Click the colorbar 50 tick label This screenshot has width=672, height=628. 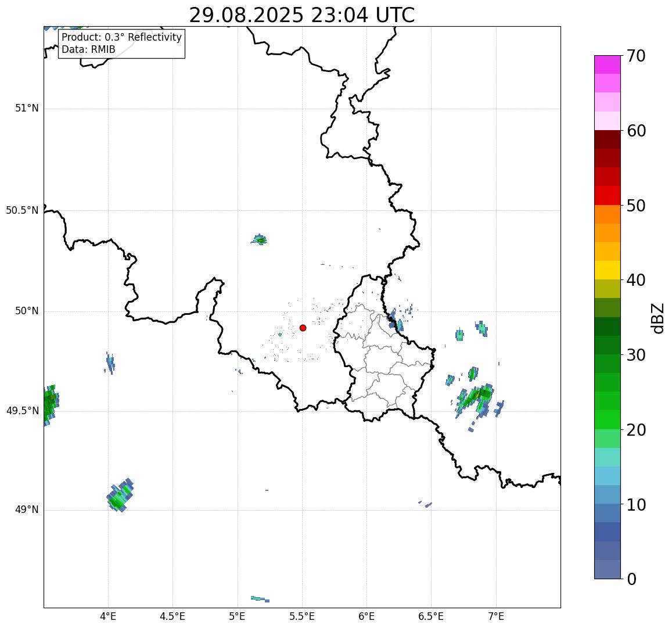click(x=636, y=206)
